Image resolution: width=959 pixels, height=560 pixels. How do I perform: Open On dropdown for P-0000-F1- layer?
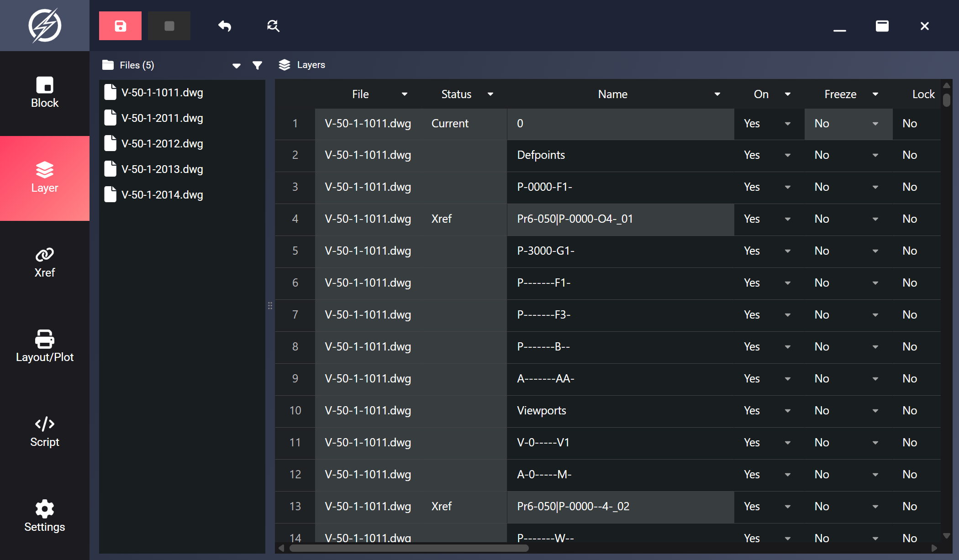(x=788, y=188)
